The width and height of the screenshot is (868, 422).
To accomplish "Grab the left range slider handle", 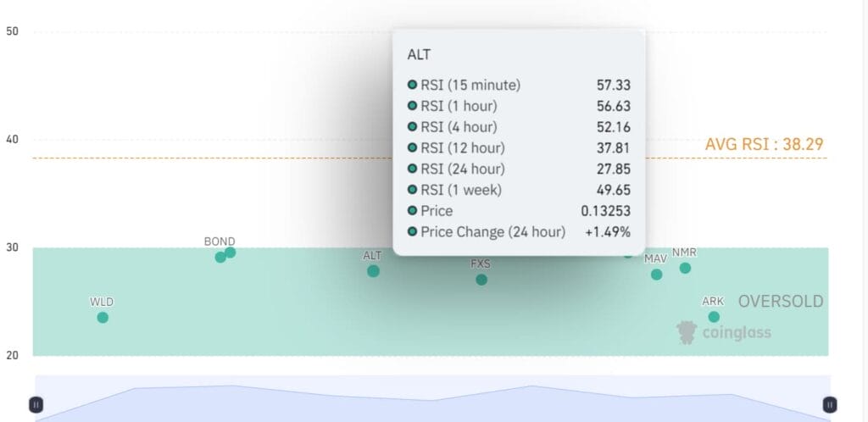I will 36,404.
